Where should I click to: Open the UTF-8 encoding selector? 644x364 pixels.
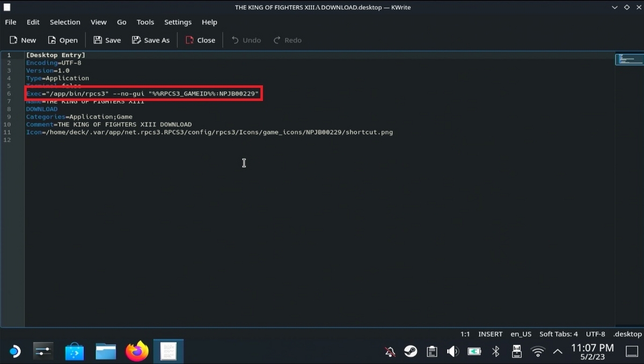click(595, 334)
